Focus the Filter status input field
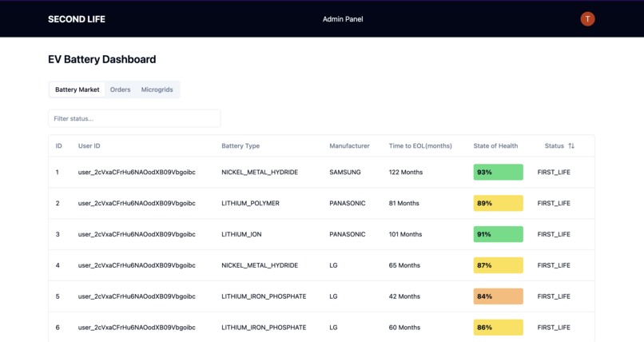Viewport: 644px width, 342px height. tap(134, 118)
